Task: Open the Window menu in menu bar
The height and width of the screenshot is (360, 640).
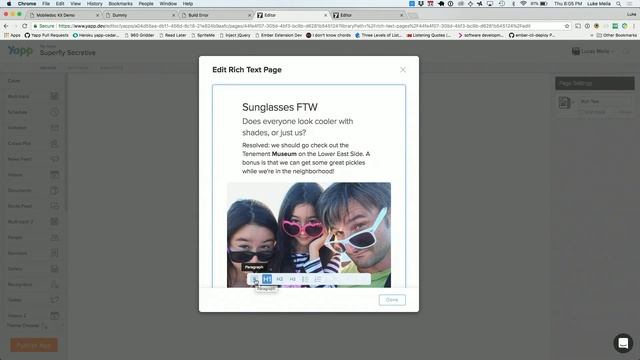Action: (168, 4)
